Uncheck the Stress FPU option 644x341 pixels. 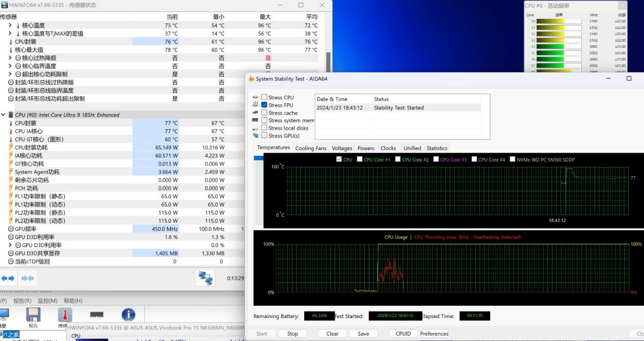coord(264,105)
